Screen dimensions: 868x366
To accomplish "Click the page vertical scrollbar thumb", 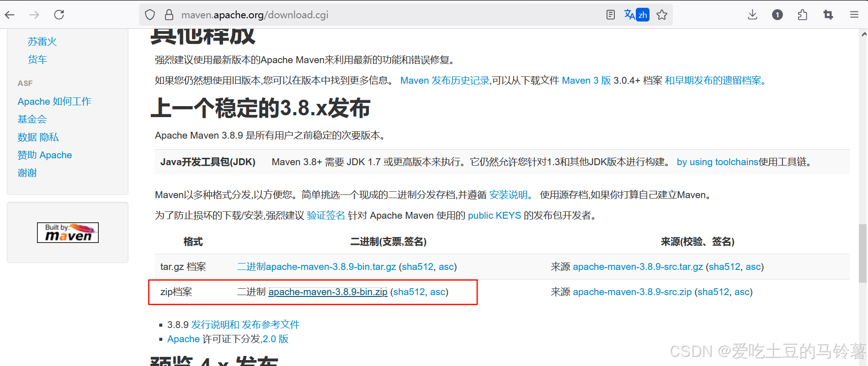I will click(863, 254).
